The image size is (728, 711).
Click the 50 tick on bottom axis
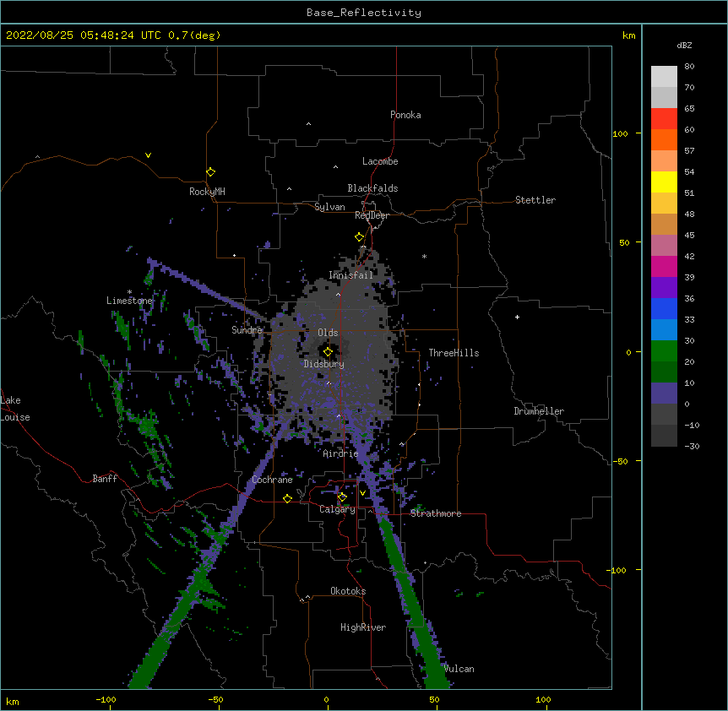pyautogui.click(x=434, y=700)
